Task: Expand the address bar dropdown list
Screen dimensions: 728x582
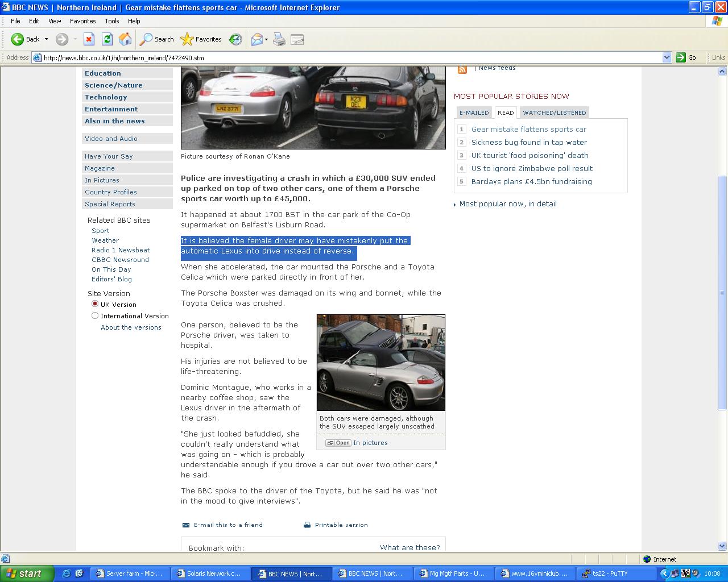Action: [x=667, y=57]
